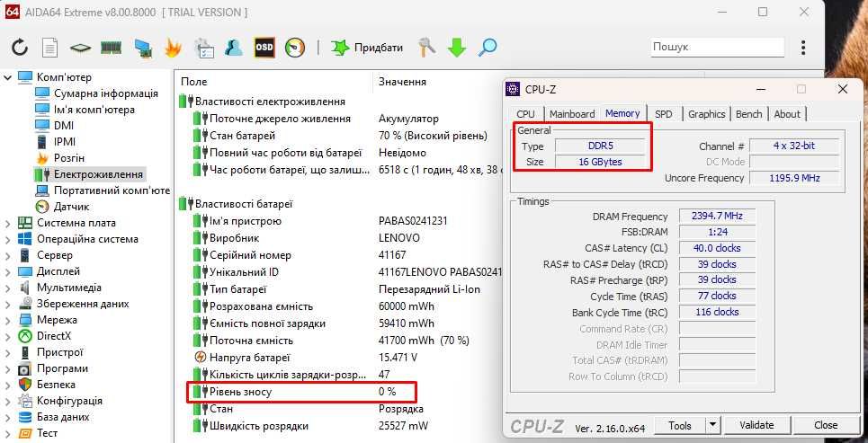The height and width of the screenshot is (443, 868).
Task: Click the magnifier search icon in toolbar
Action: click(x=488, y=49)
